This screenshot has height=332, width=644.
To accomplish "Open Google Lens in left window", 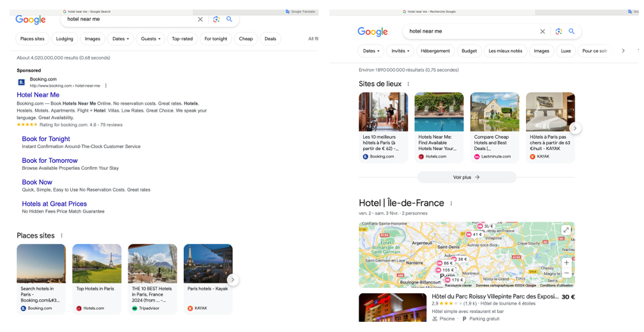I will [216, 19].
